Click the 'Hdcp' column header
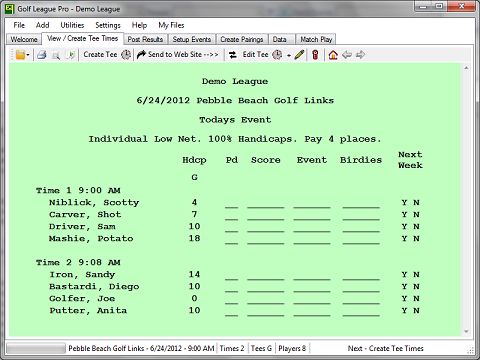480x360 pixels. (194, 160)
